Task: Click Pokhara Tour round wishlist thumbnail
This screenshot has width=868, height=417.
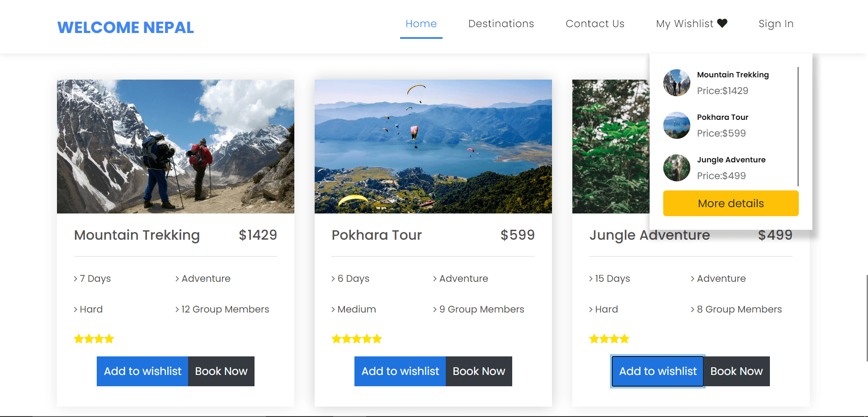Action: pos(676,125)
